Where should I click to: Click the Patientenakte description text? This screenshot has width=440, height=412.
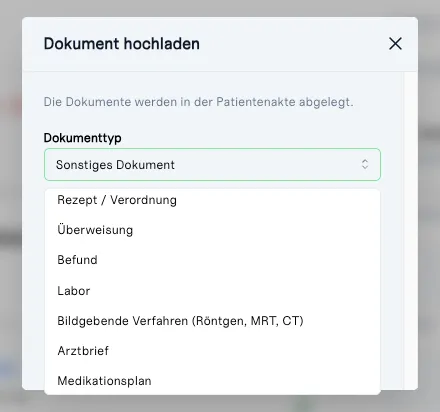coord(198,102)
